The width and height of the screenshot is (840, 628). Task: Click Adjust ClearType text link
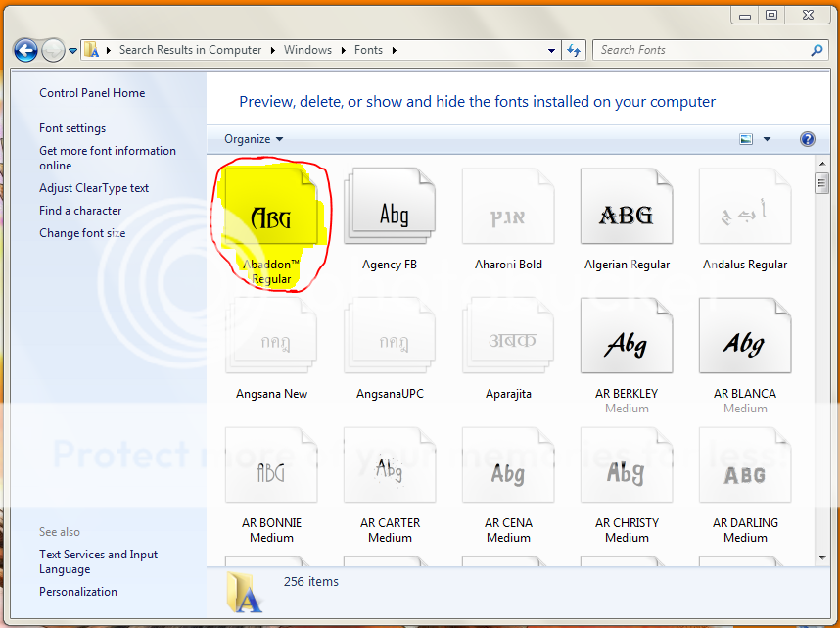tap(94, 188)
